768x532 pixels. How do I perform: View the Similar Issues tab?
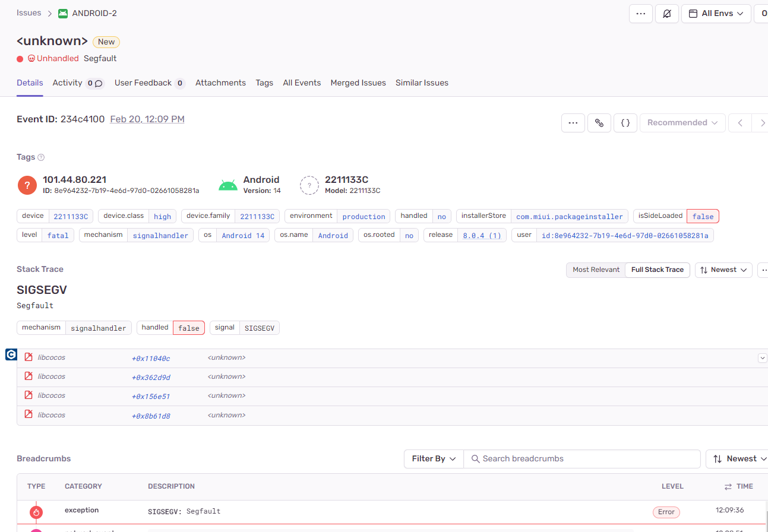coord(422,83)
